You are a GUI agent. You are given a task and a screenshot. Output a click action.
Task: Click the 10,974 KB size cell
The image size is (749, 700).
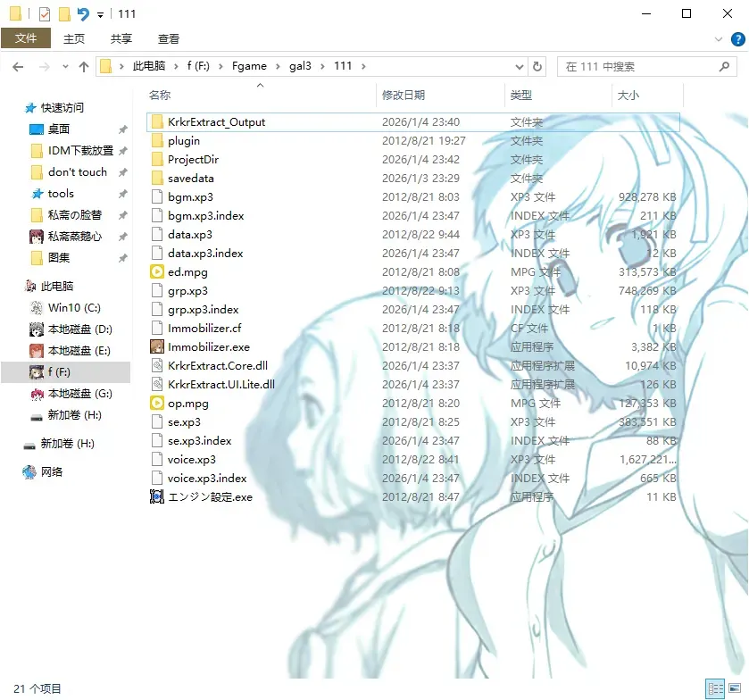650,365
